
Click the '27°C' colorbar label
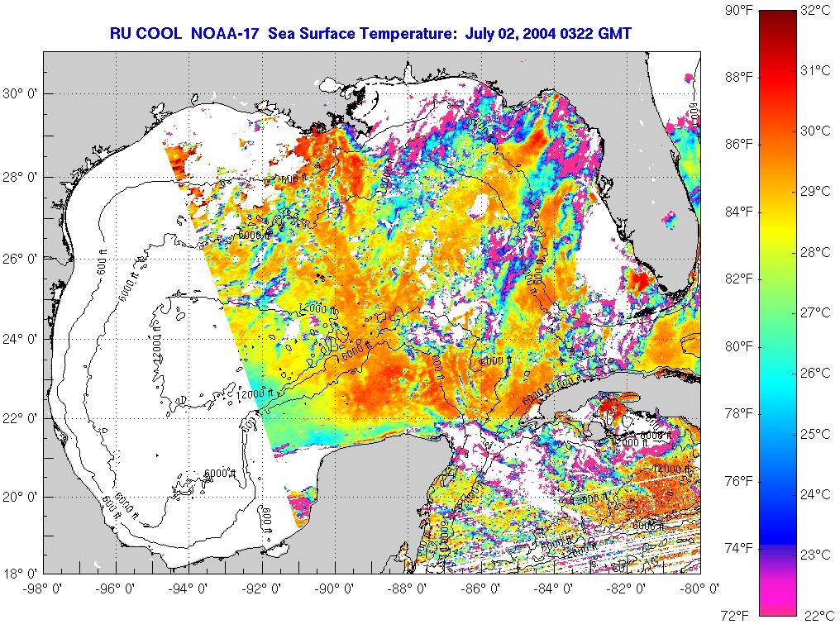pyautogui.click(x=816, y=313)
